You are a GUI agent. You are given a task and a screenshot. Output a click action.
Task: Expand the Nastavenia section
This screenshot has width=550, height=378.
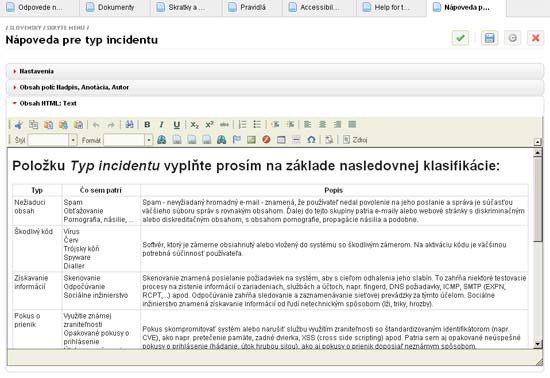click(275, 71)
